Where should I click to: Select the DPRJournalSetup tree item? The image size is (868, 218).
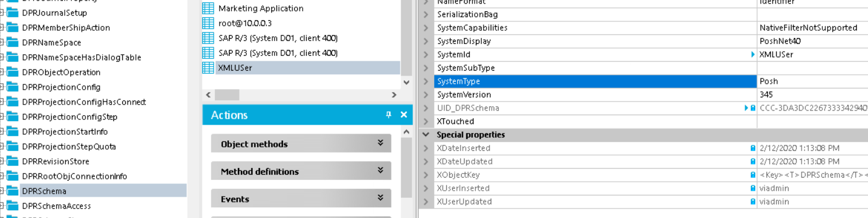point(55,12)
